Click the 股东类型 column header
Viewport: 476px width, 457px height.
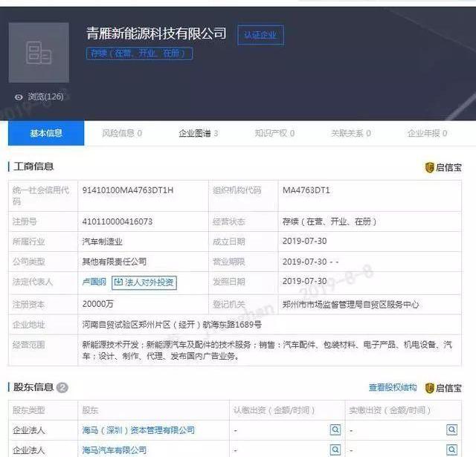click(x=28, y=410)
